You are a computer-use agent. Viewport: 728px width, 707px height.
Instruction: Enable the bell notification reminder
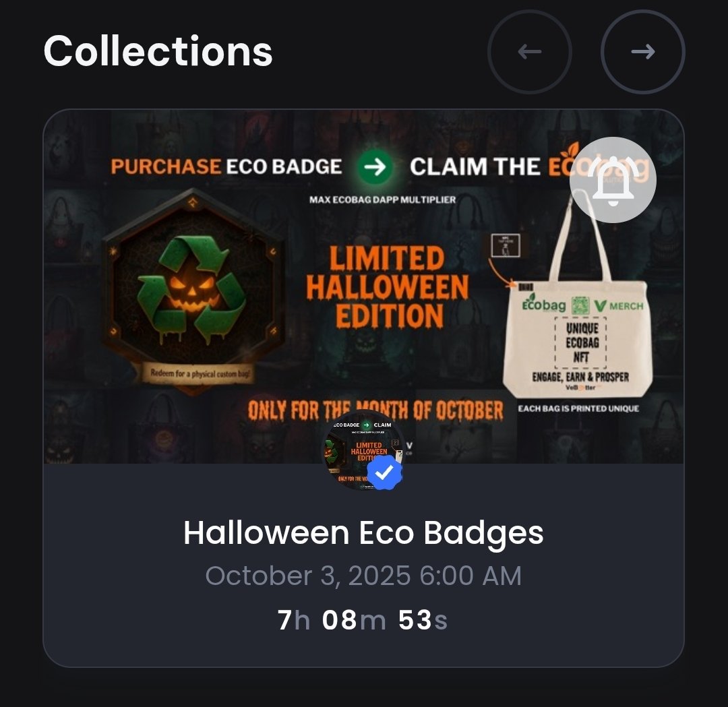pyautogui.click(x=613, y=179)
